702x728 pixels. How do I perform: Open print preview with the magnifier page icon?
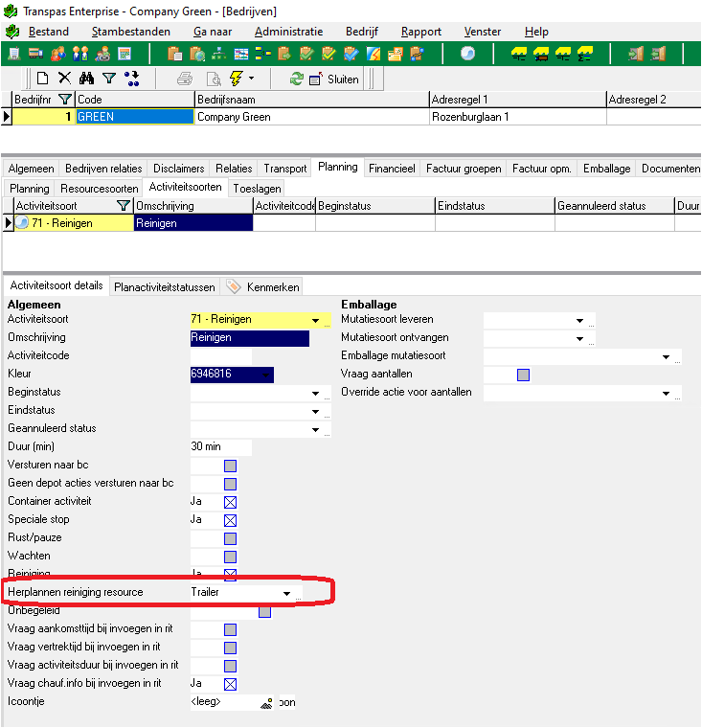[214, 79]
